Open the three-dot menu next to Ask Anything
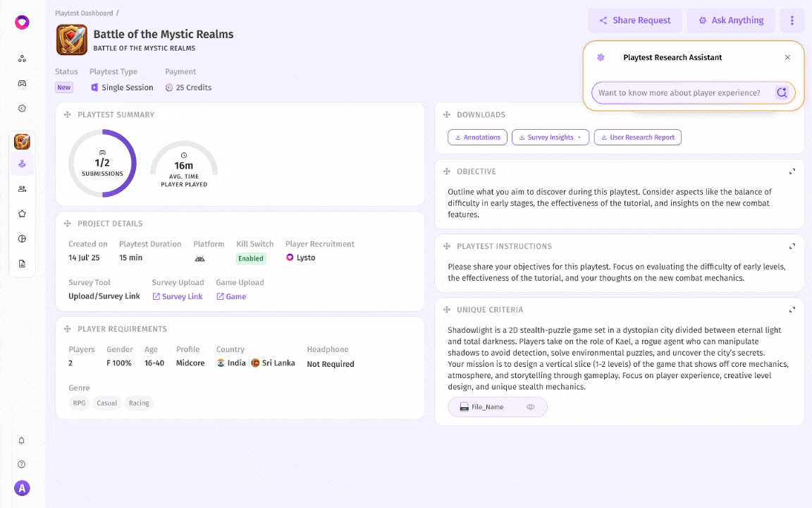 point(792,20)
